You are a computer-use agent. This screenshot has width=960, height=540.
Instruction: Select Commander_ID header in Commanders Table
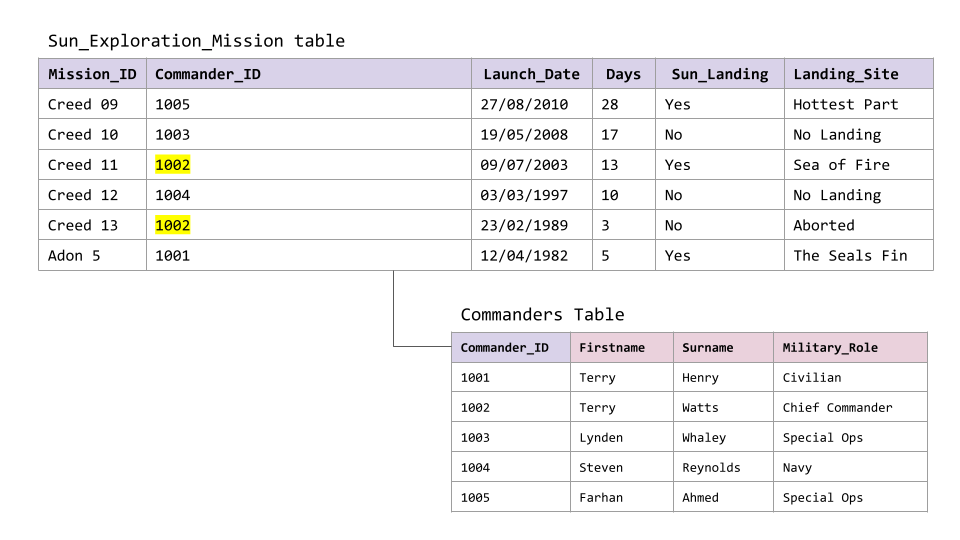coord(511,348)
